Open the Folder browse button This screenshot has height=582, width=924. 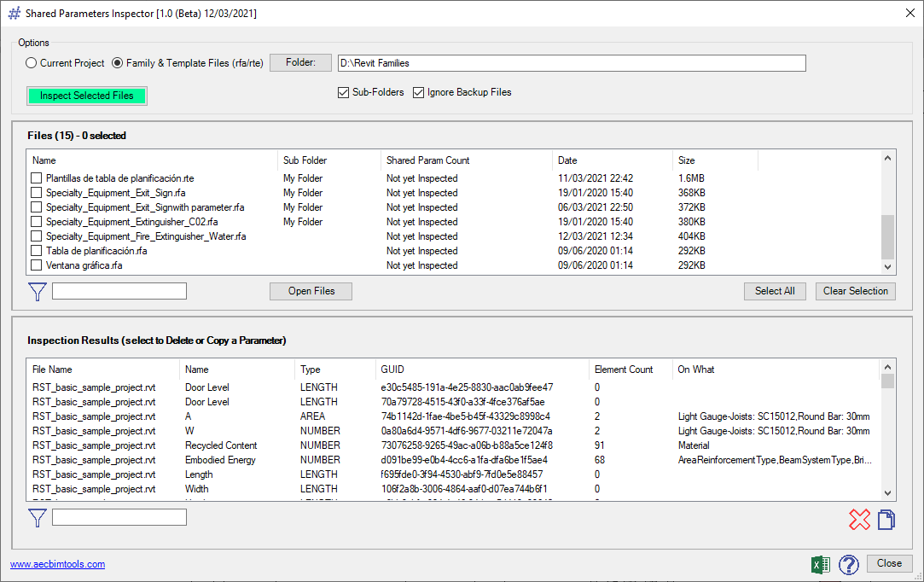300,61
